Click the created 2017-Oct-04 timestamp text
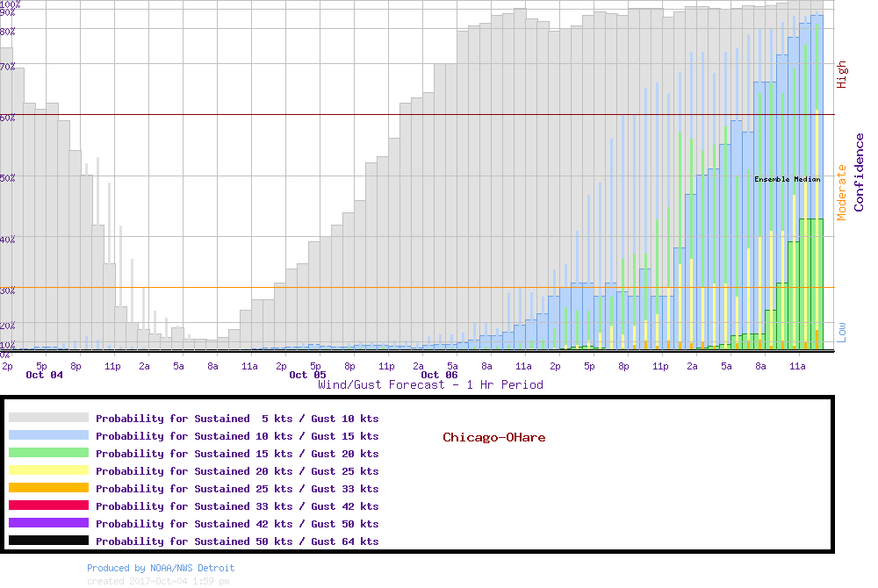878x588 pixels. (158, 581)
